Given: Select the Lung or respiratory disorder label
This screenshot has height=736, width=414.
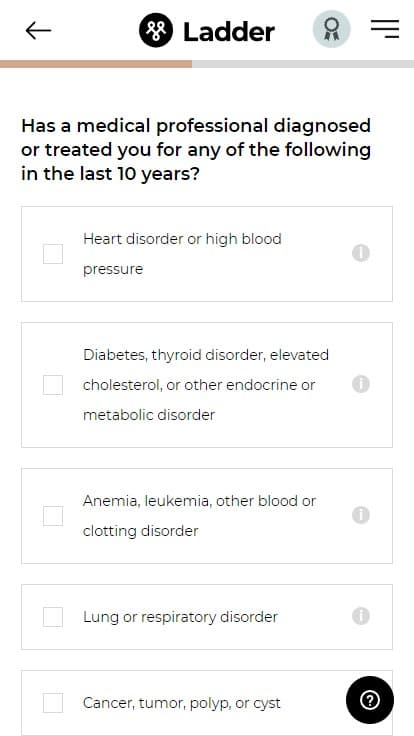Looking at the screenshot, I should tap(180, 617).
